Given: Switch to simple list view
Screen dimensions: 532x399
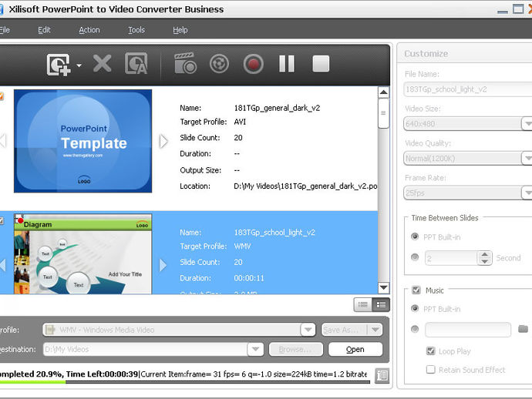Looking at the screenshot, I should [362, 305].
